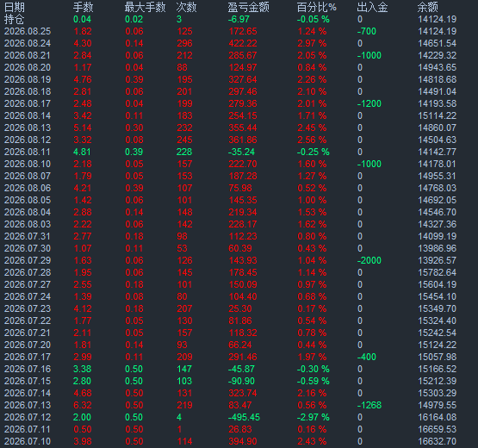Screen dimensions: 478x448
Task: Click profit 104.40
Action: coord(243,296)
